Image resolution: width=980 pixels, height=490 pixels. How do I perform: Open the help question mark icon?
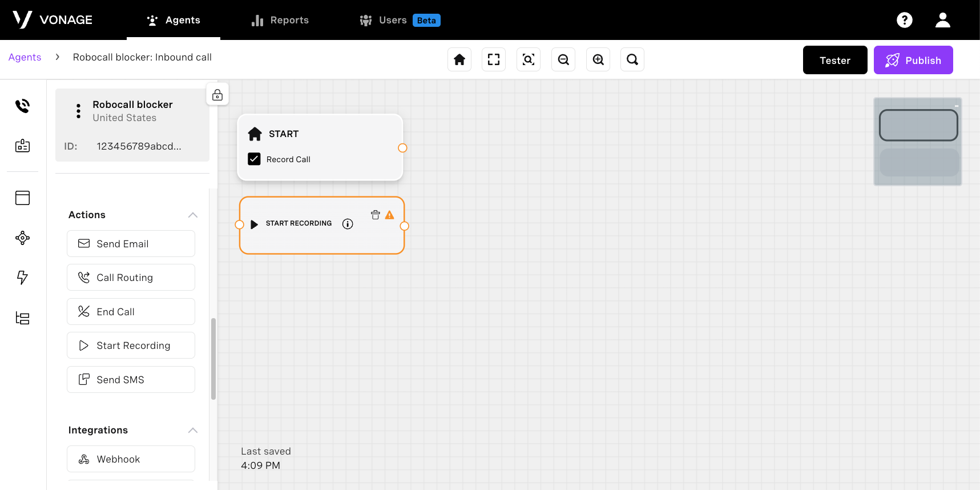coord(905,20)
